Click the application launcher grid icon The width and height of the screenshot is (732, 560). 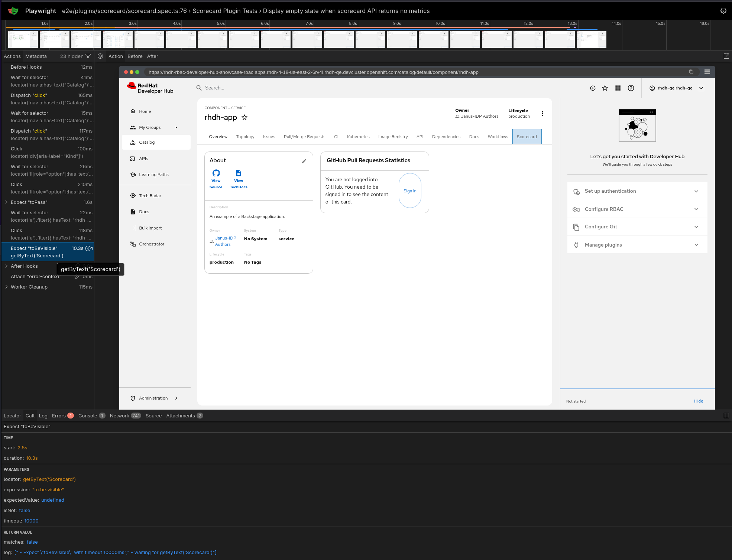coord(618,88)
